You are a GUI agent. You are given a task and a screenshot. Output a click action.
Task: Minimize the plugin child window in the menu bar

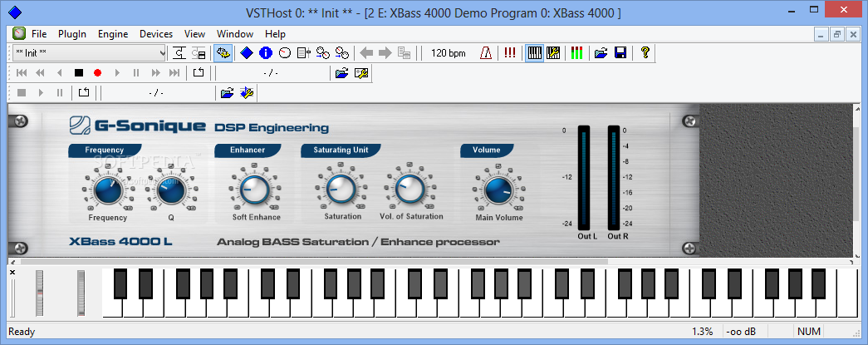821,34
